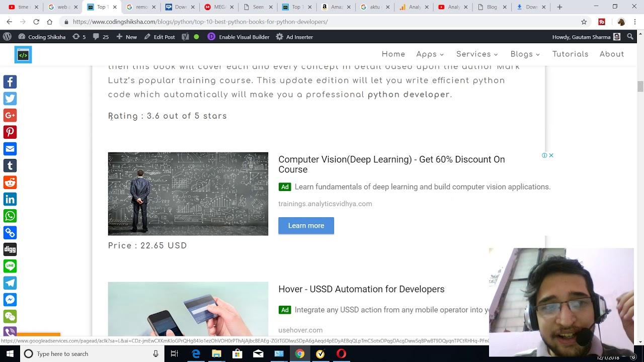Click Enable Visual Builder

pyautogui.click(x=239, y=37)
